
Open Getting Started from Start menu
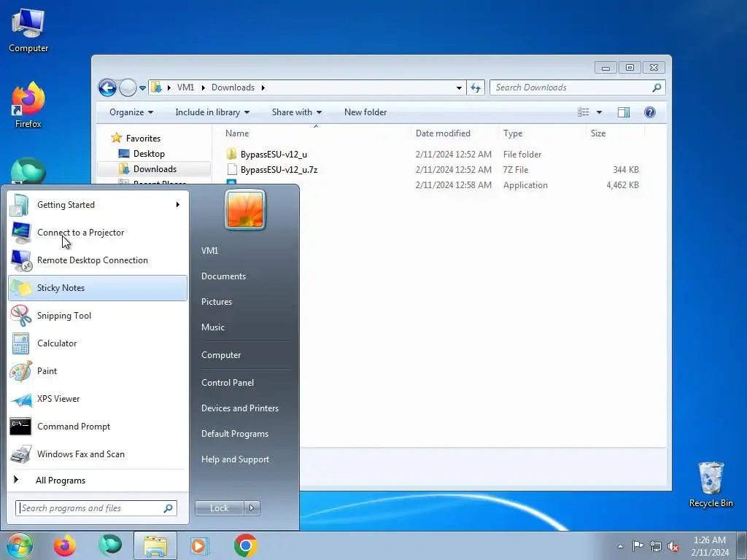point(98,205)
